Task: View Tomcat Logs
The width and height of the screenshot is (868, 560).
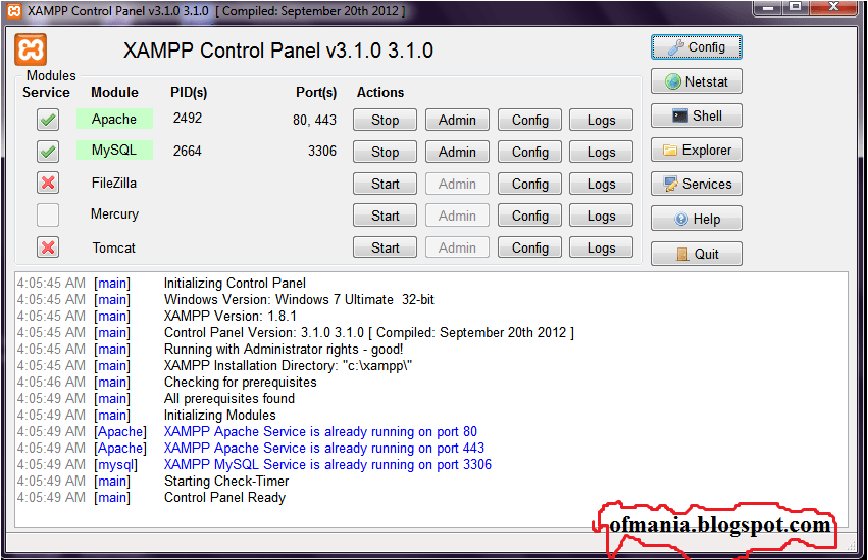Action: click(601, 248)
